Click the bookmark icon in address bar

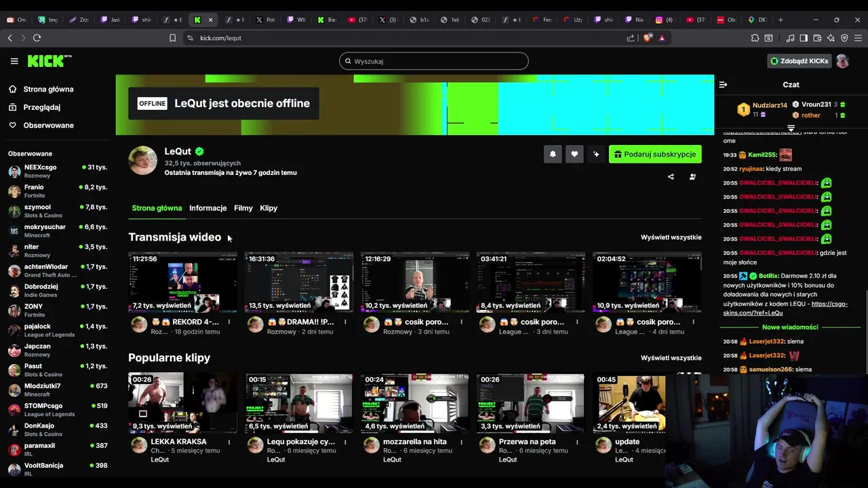click(x=172, y=38)
